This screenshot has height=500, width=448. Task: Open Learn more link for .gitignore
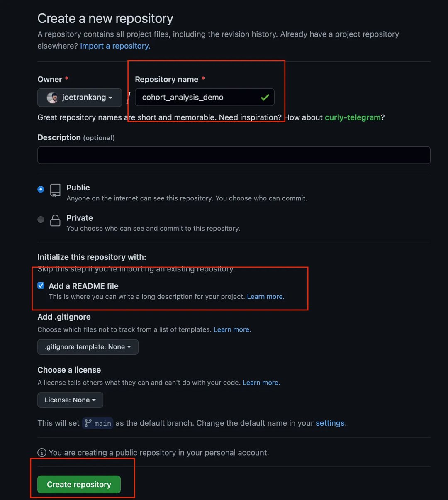tap(232, 329)
